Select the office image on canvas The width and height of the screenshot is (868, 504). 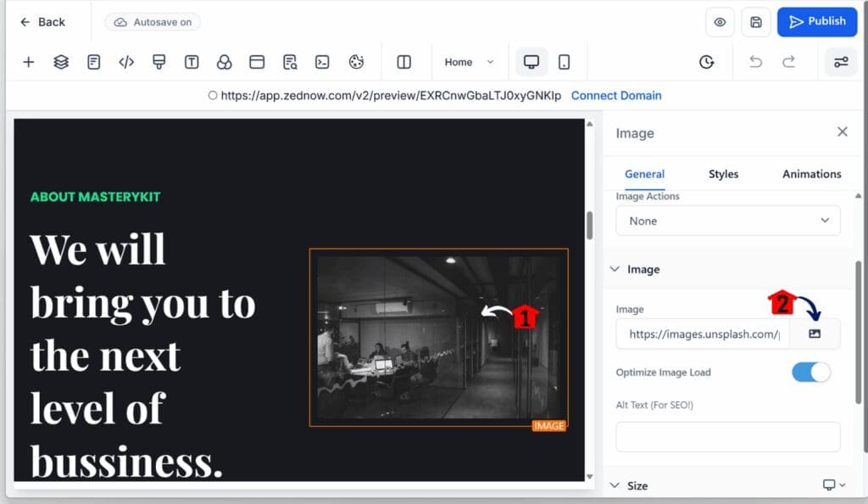[x=437, y=337]
